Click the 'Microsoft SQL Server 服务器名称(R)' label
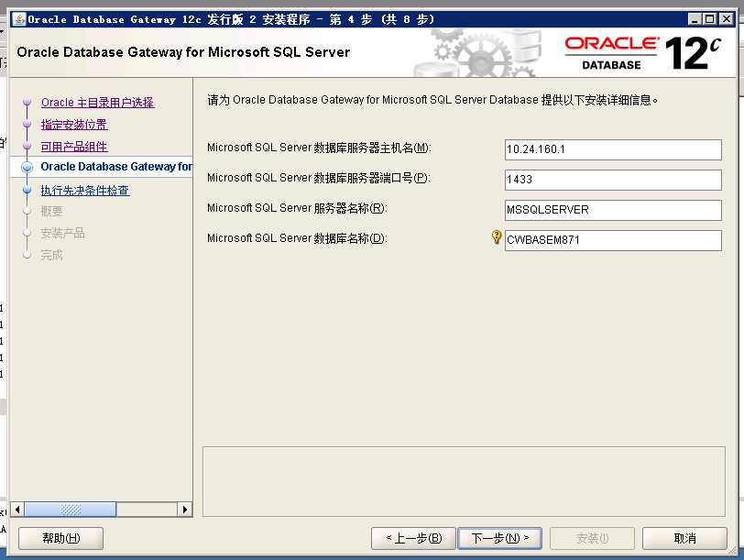 (x=297, y=208)
